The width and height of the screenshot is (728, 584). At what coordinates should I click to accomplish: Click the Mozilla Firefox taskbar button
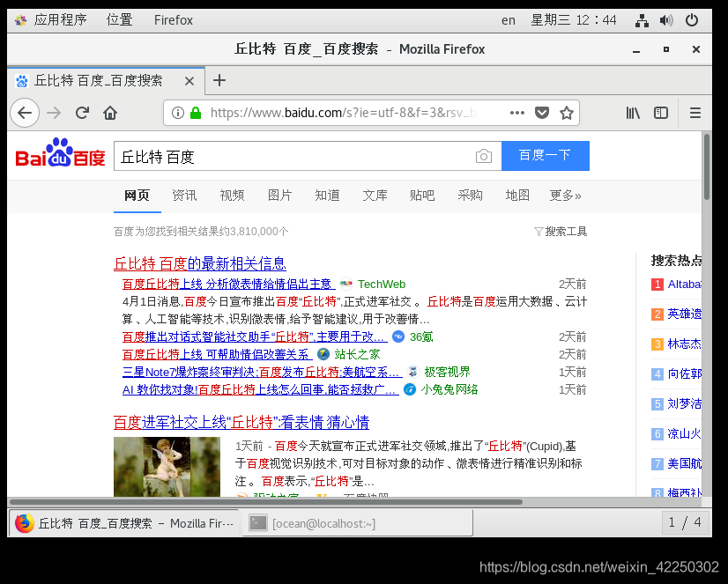click(x=124, y=523)
